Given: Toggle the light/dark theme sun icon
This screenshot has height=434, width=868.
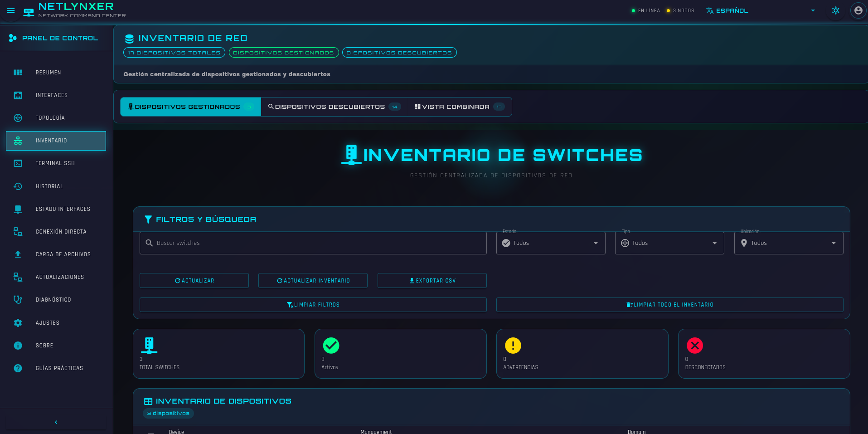Looking at the screenshot, I should pos(835,10).
